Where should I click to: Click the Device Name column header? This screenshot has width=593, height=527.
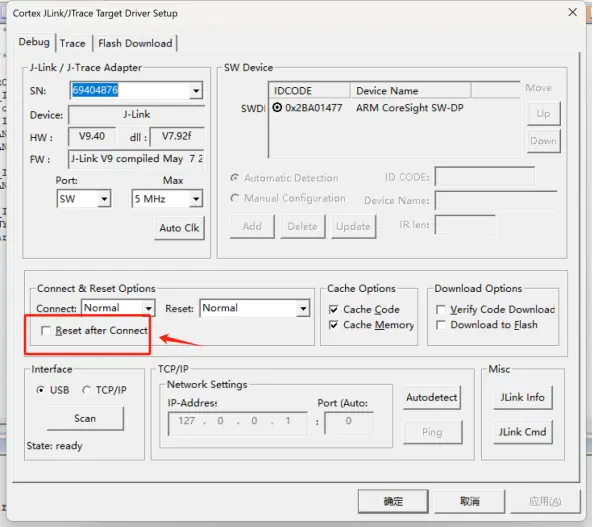(411, 91)
